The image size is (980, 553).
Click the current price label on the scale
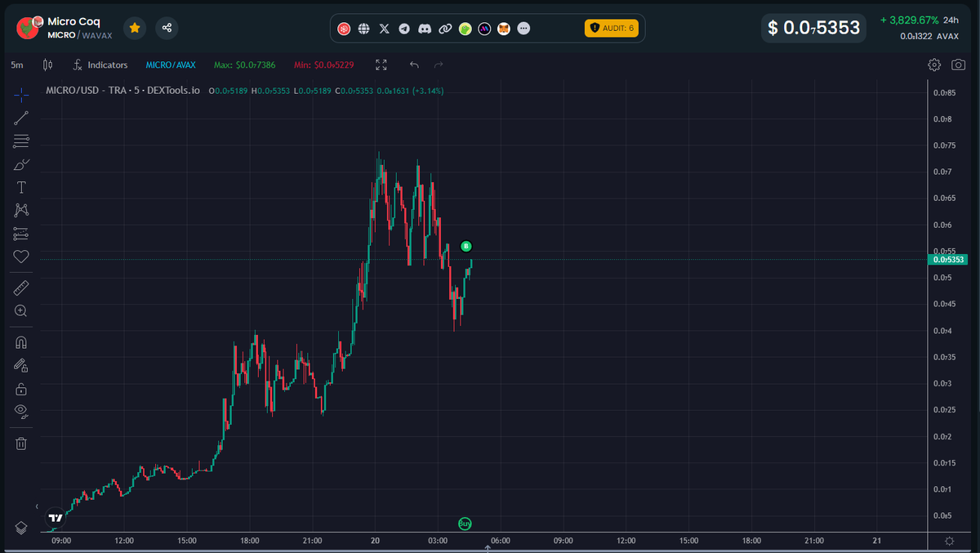pos(950,259)
